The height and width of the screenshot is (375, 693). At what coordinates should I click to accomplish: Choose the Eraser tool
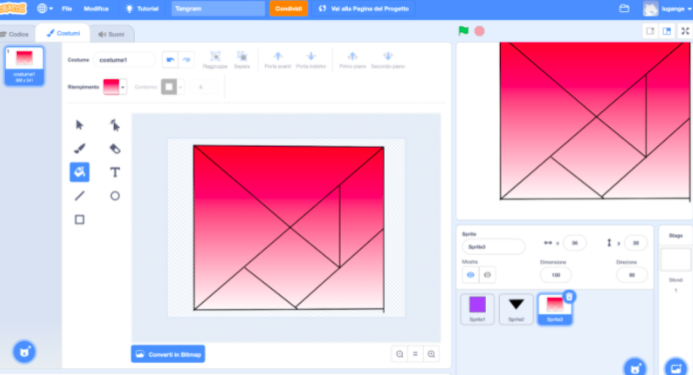[x=115, y=149]
